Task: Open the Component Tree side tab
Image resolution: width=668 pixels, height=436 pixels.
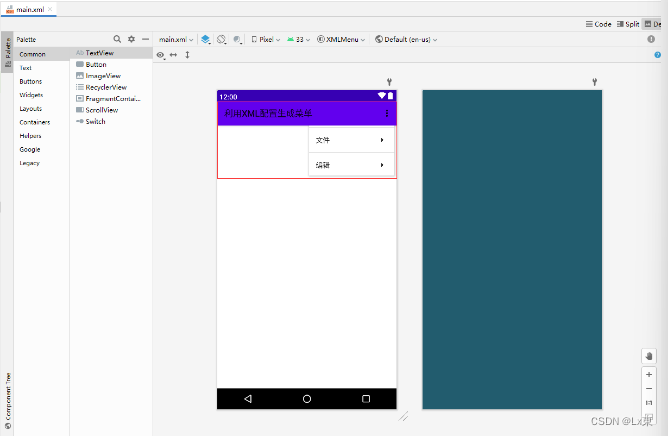Action: coord(8,401)
